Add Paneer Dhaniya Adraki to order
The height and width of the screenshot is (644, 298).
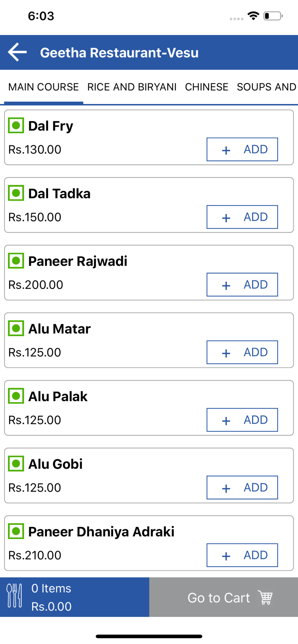click(242, 555)
